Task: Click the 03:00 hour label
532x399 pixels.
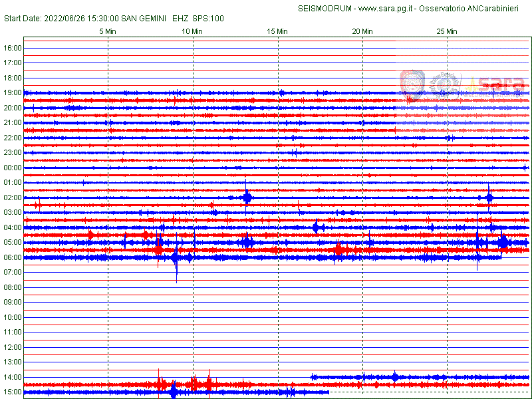Action: click(13, 213)
